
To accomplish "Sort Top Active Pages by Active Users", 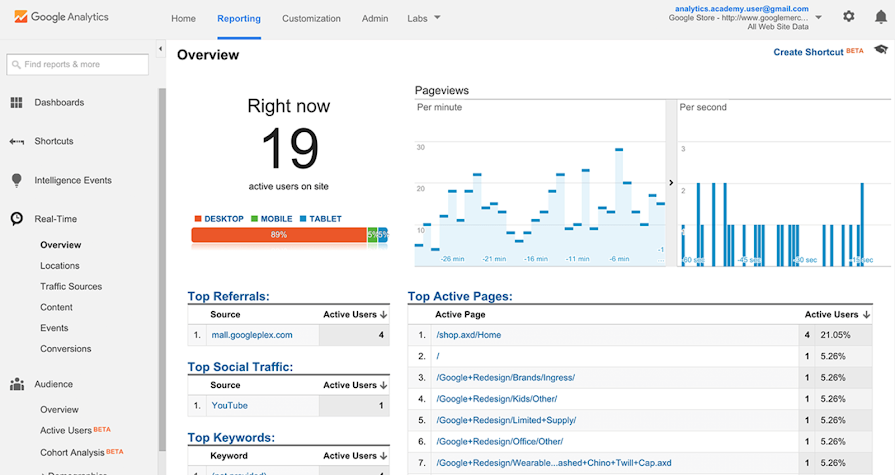I will (837, 315).
